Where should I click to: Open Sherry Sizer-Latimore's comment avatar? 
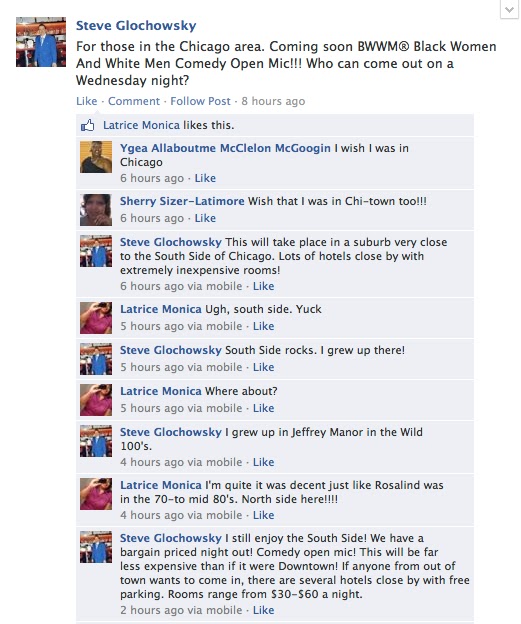coord(96,210)
